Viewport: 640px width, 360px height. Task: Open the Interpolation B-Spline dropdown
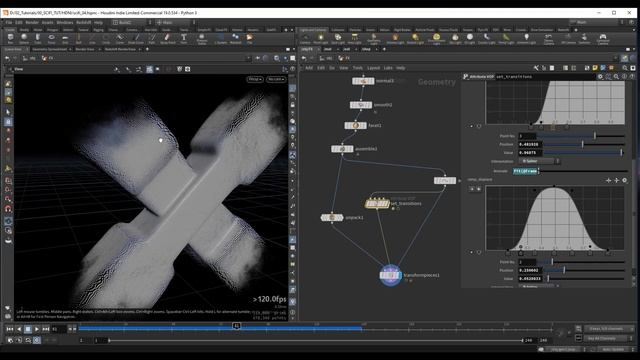pos(539,161)
